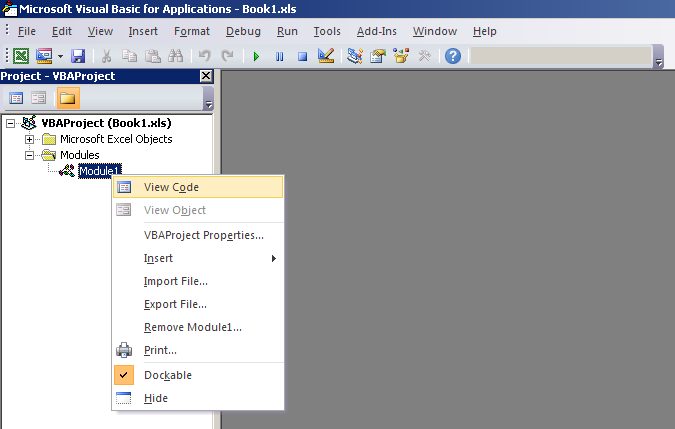The image size is (675, 429).
Task: Expand the Insert submenu arrow
Action: pos(273,259)
